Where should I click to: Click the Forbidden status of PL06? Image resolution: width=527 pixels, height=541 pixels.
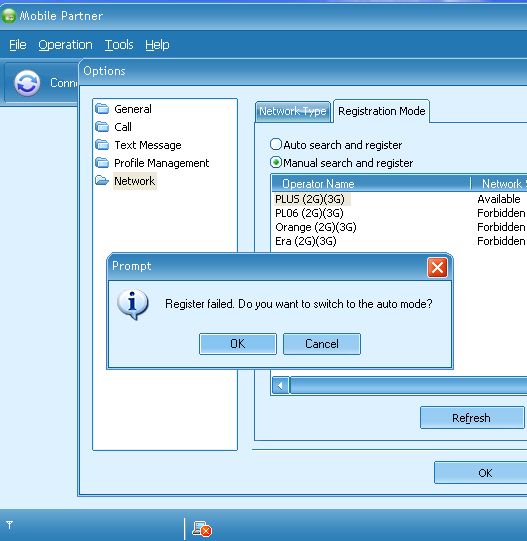[501, 213]
